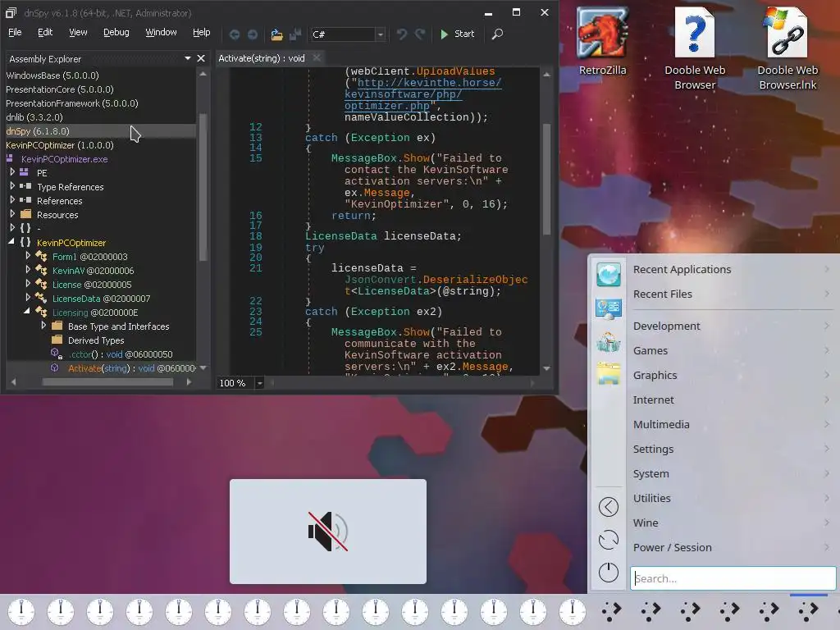Select PresentationFramework (5.0.0.0) assembly
The image size is (840, 630).
tap(72, 103)
